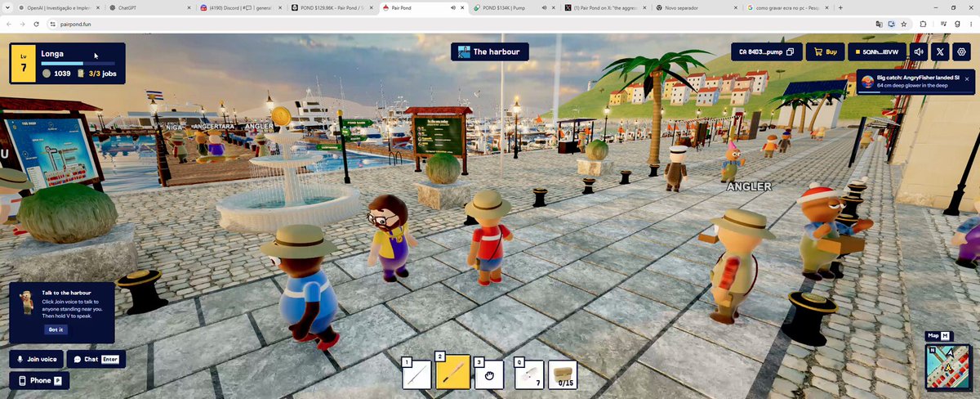The image size is (980, 399).
Task: Switch to the Novo separador tab
Action: coord(696,7)
